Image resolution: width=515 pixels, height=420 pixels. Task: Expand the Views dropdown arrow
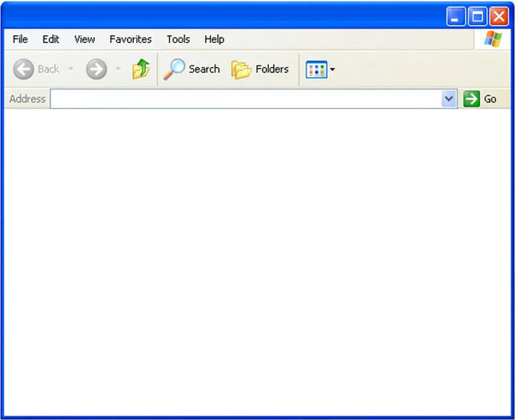[x=332, y=70]
